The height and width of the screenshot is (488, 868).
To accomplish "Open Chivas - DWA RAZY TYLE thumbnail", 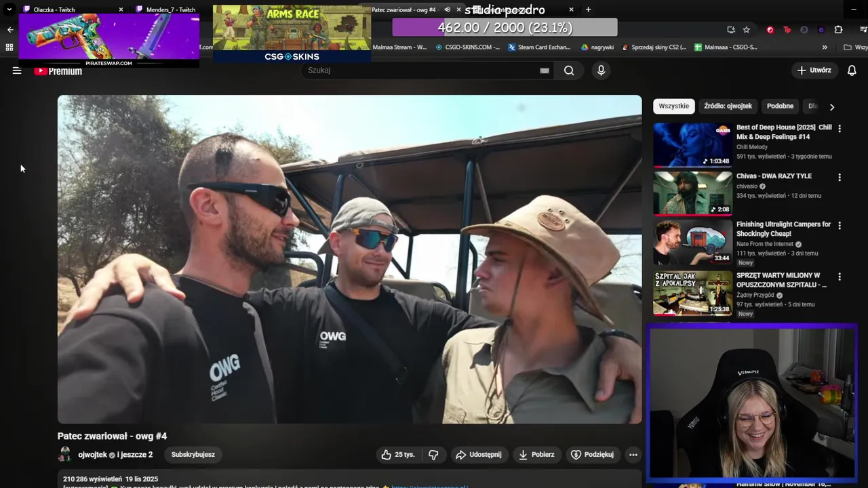I will (692, 193).
